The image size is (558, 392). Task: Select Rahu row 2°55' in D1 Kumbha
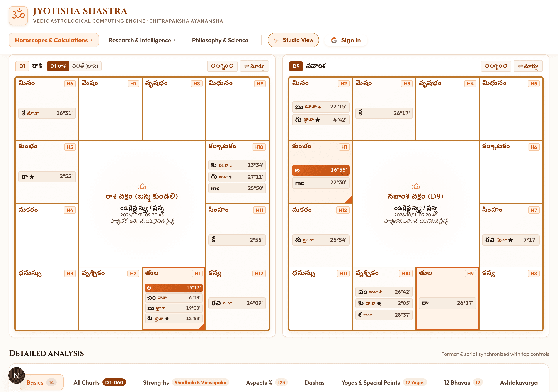point(47,177)
